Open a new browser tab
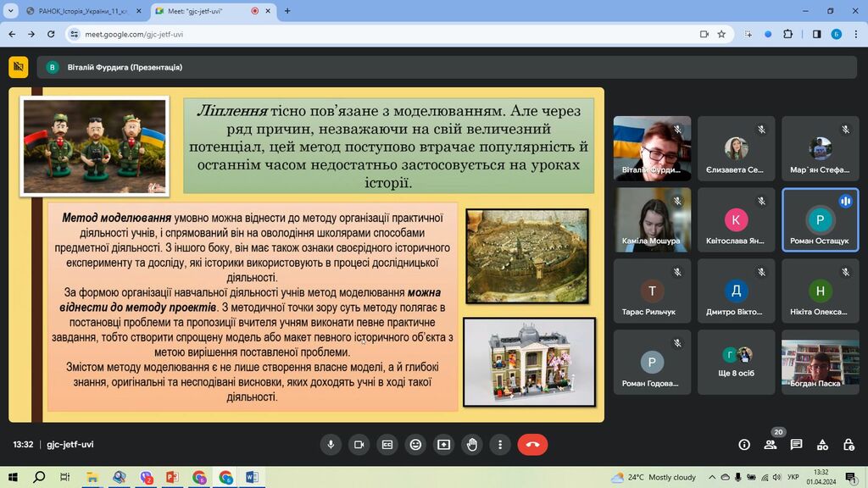Screen dimensions: 868x488 click(287, 11)
